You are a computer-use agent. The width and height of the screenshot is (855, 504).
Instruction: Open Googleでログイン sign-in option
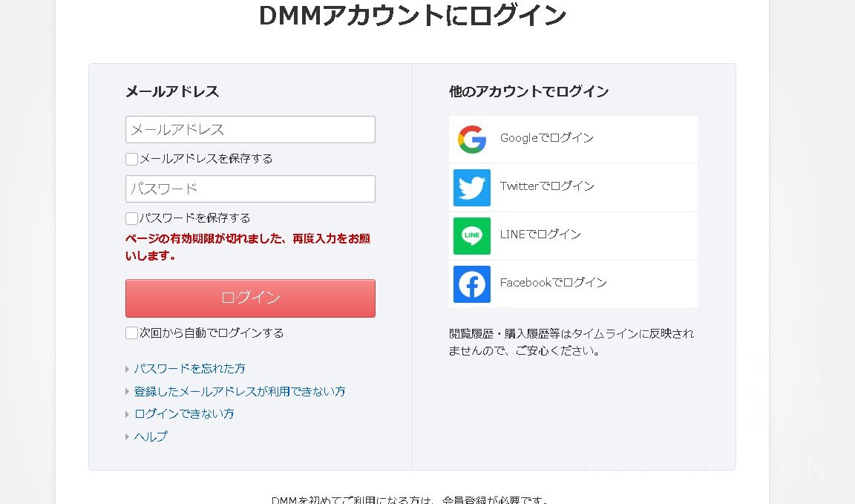(546, 138)
